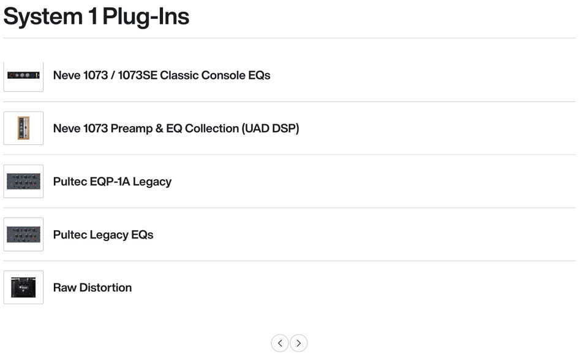Open the Raw Distortion thumbnail image

pyautogui.click(x=23, y=288)
